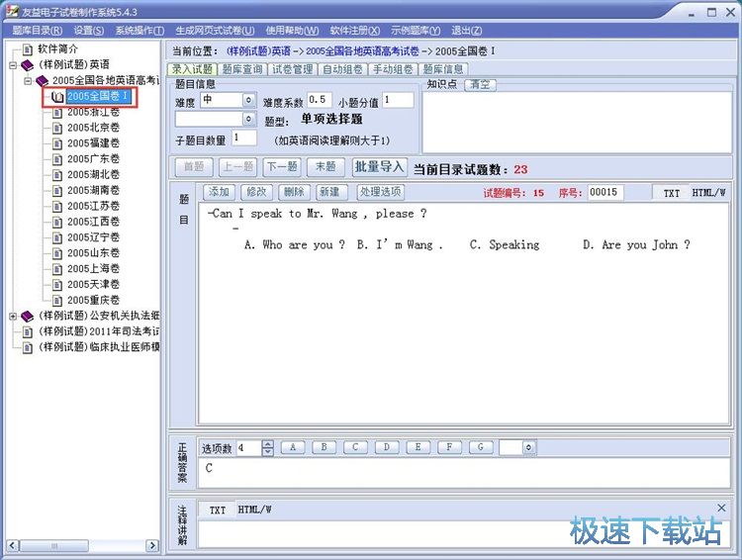Click the 小题分值 input field
The width and height of the screenshot is (742, 560).
point(398,100)
